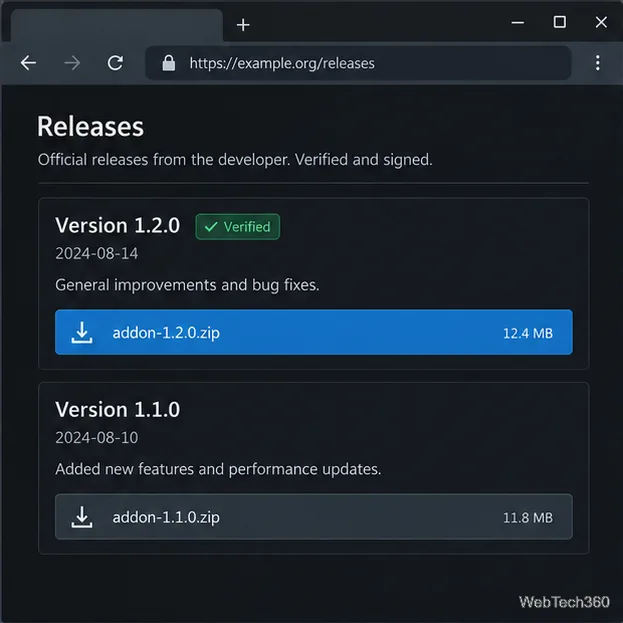Viewport: 623px width, 623px height.
Task: Download addon-1.1.0.zip via gray button
Action: pyautogui.click(x=314, y=517)
